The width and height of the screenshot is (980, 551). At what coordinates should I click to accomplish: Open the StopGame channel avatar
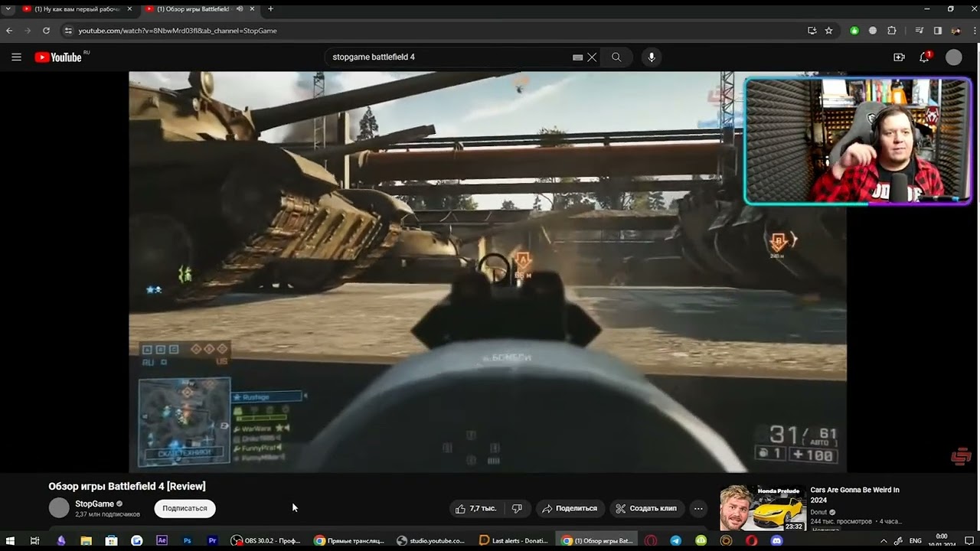(x=59, y=508)
